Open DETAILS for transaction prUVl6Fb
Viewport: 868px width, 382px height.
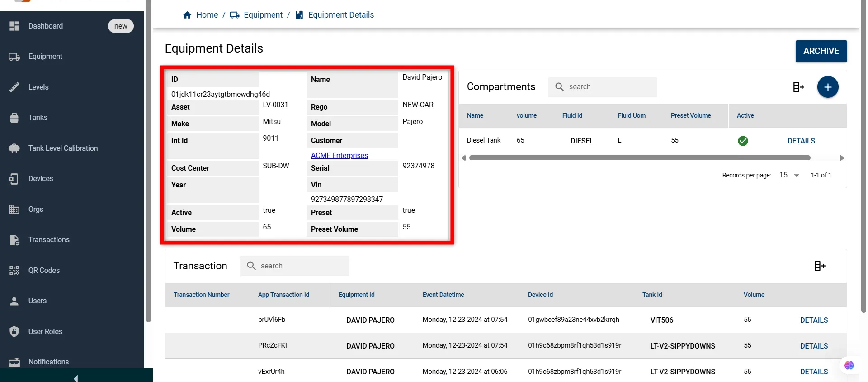(x=814, y=320)
